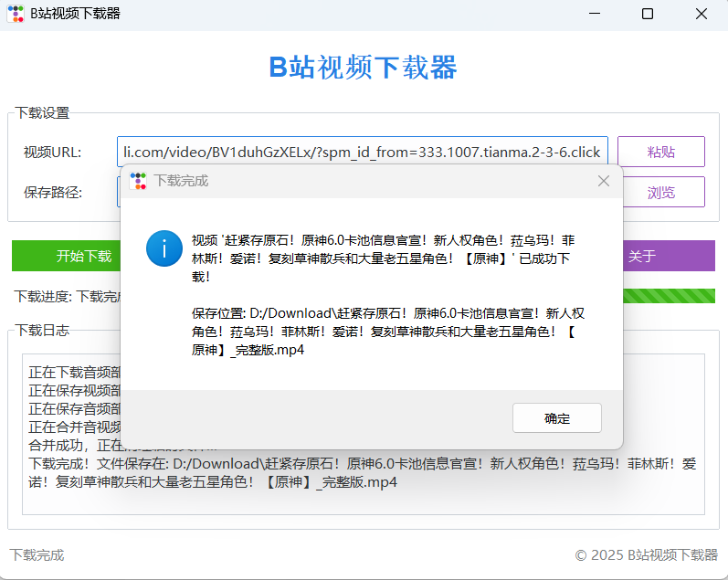Screen dimensions: 728x580
Task: Click the green download progress bar
Action: point(669,296)
